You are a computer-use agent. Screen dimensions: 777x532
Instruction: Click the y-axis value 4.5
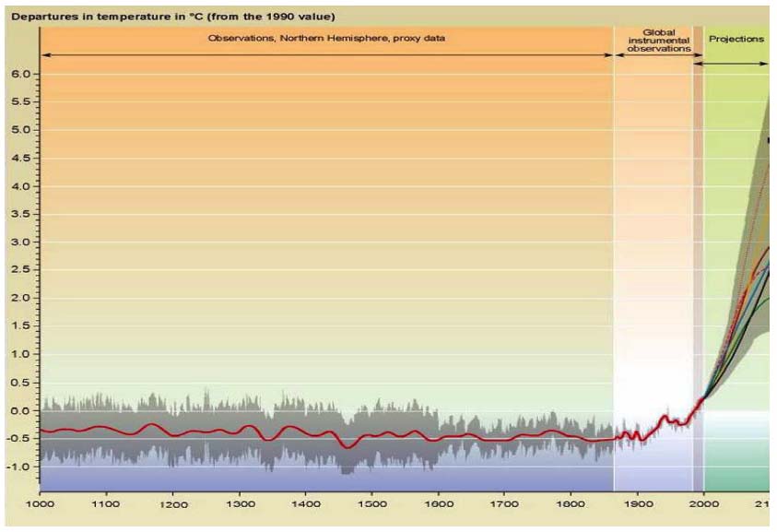(x=21, y=159)
